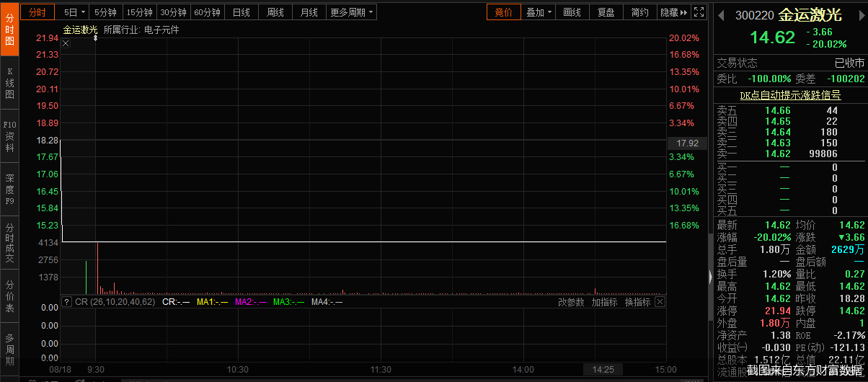Open F10资料 in the sidebar
Viewport: 868px width, 382px height.
(x=9, y=137)
